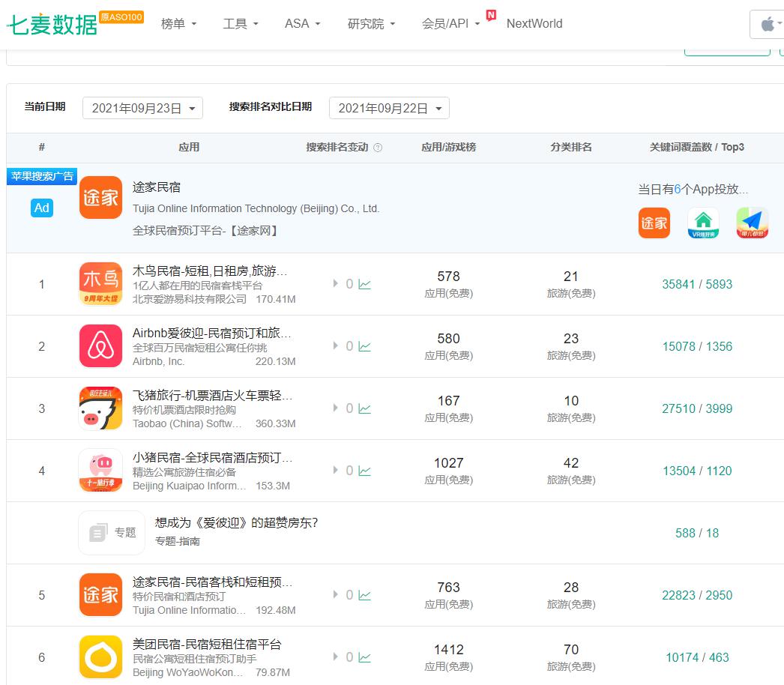Screen dimensions: 784x685
Task: Click app chart rank 578 for 木鸟民宿
Action: click(x=448, y=276)
